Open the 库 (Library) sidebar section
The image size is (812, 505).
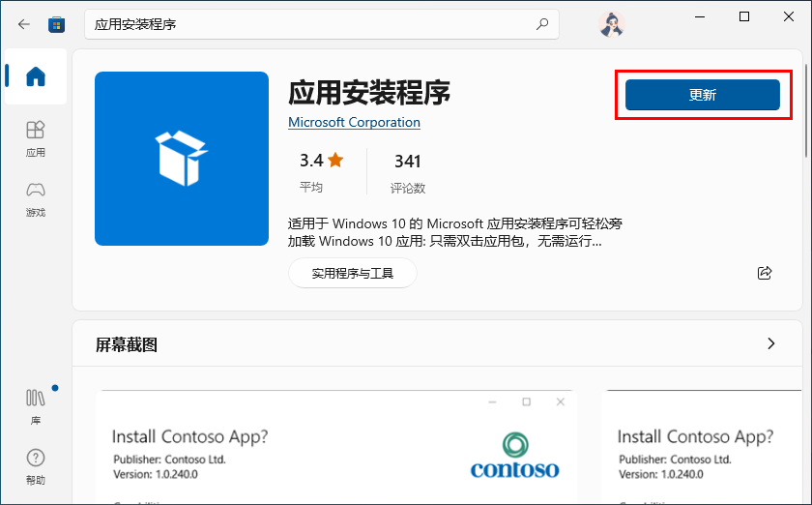[35, 406]
